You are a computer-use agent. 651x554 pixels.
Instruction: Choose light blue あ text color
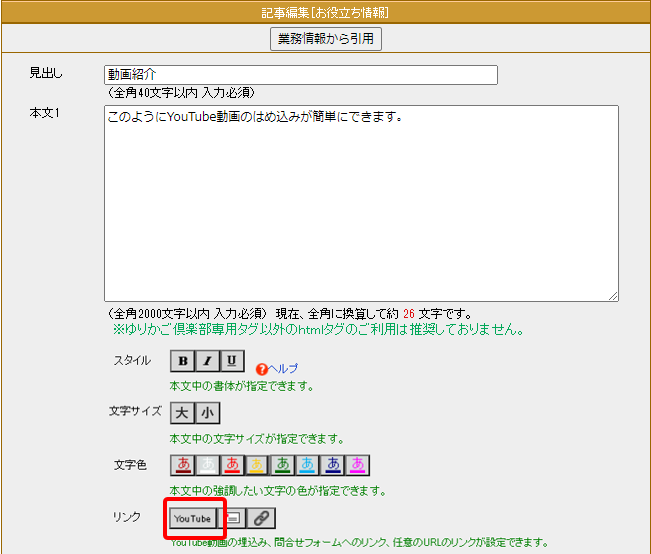[x=307, y=465]
